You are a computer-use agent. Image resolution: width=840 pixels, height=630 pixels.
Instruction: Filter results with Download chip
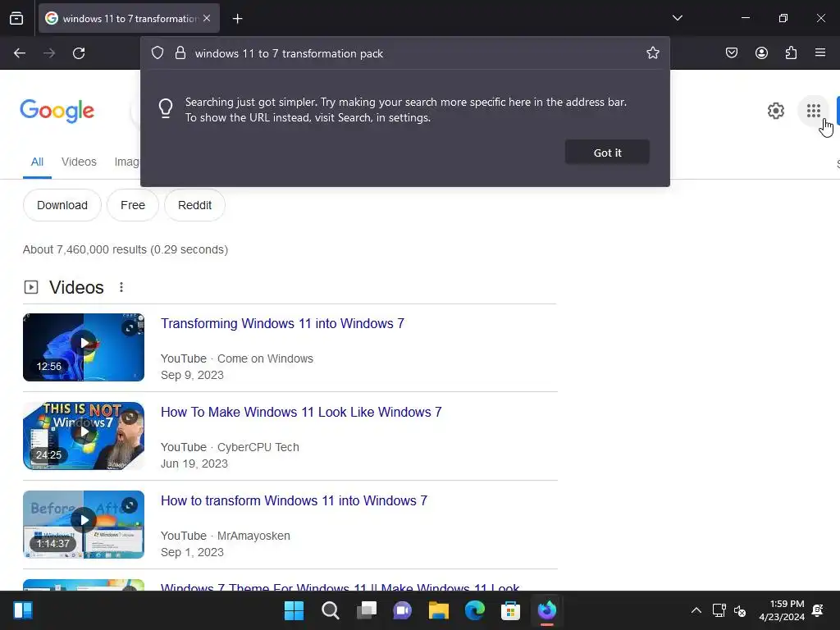62,205
